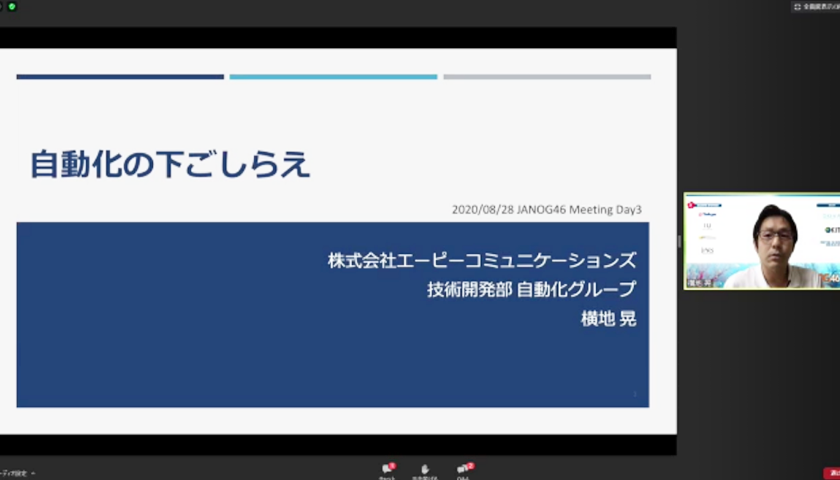Expand the audio settings arrow

pyautogui.click(x=33, y=473)
